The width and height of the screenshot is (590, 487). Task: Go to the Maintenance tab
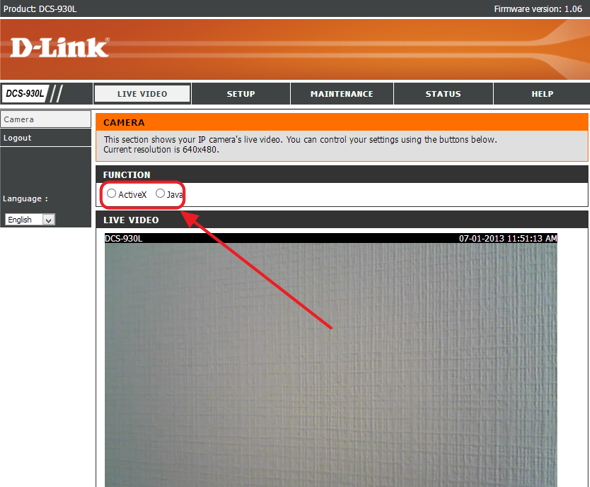click(342, 94)
